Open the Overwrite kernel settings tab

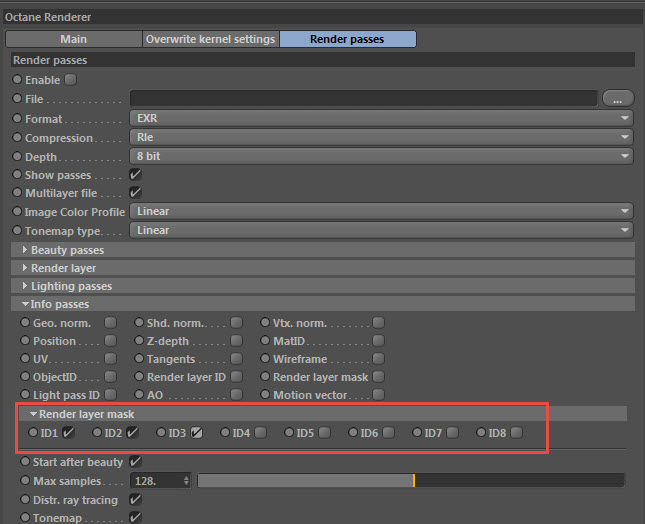(211, 39)
